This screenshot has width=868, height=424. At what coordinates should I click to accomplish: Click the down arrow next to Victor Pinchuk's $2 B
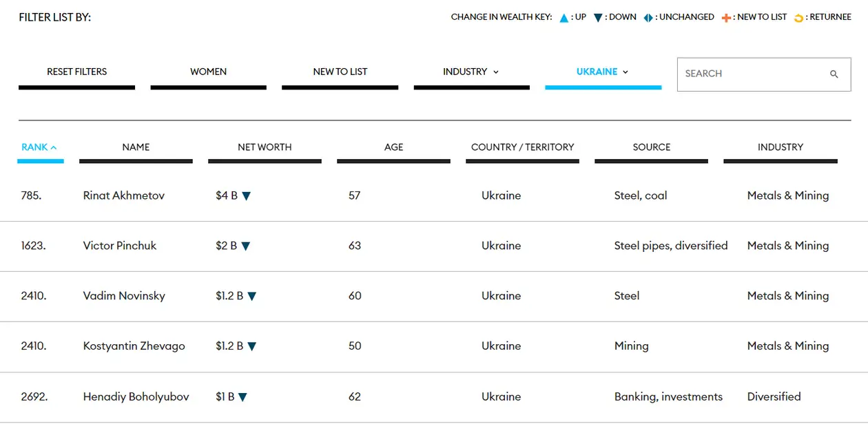(x=246, y=246)
